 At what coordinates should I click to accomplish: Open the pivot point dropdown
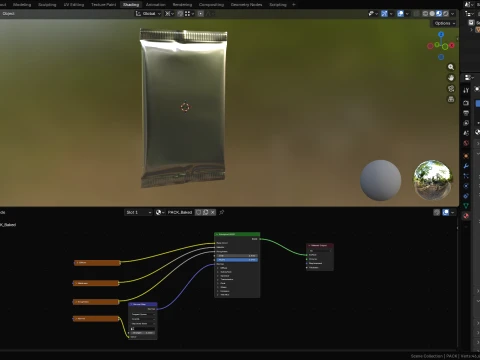point(169,14)
